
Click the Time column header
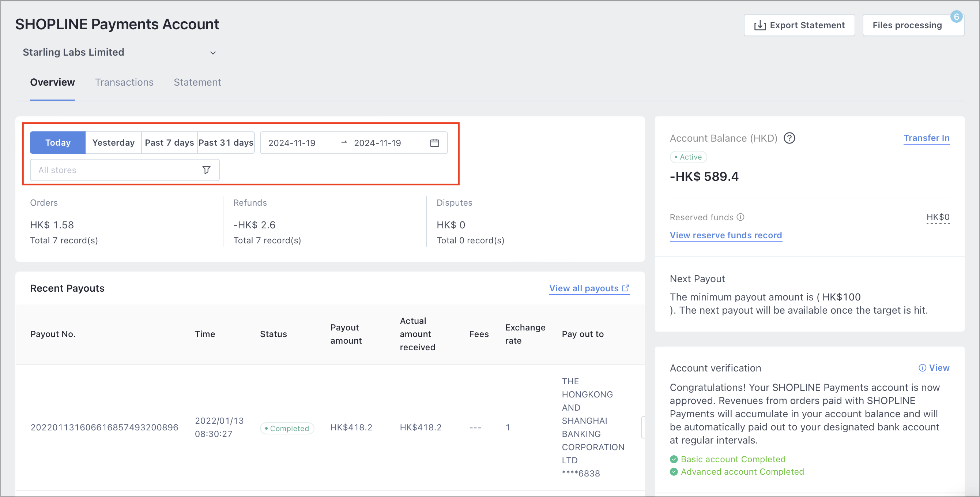(205, 334)
